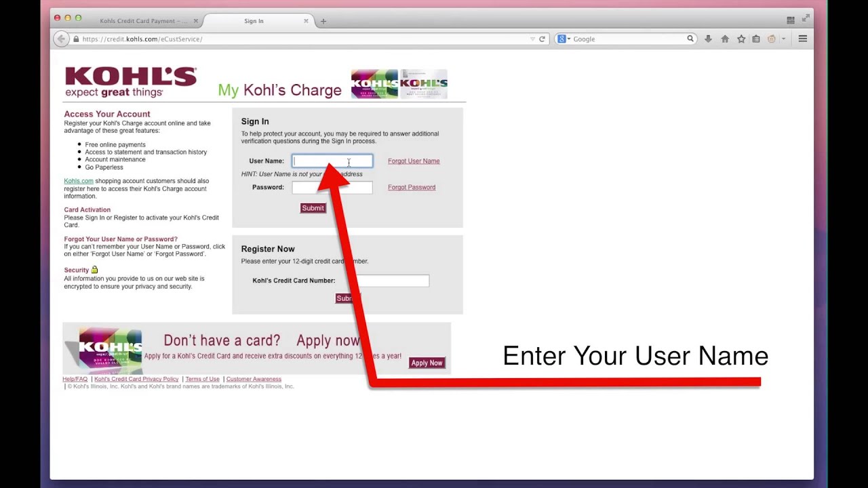Click the Forgot Password link
868x488 pixels.
coord(412,188)
